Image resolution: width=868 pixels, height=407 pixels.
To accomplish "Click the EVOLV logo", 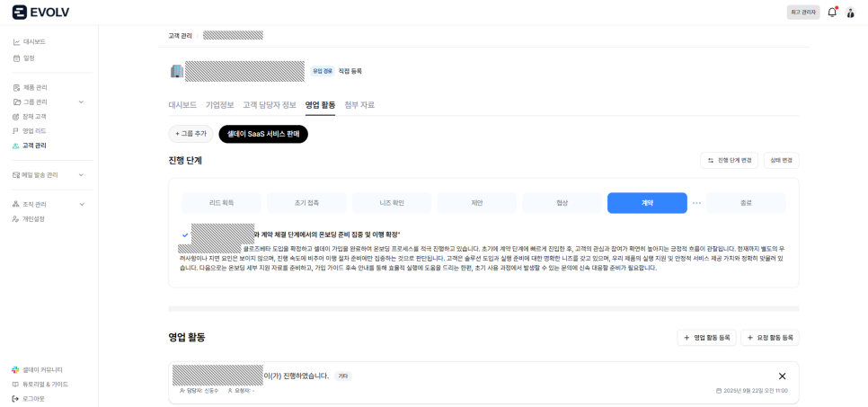I will [x=40, y=13].
